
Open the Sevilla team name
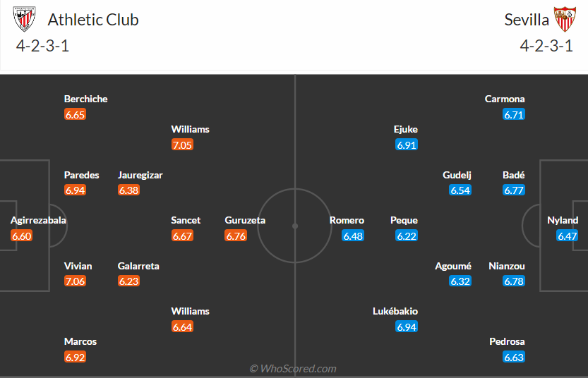527,20
